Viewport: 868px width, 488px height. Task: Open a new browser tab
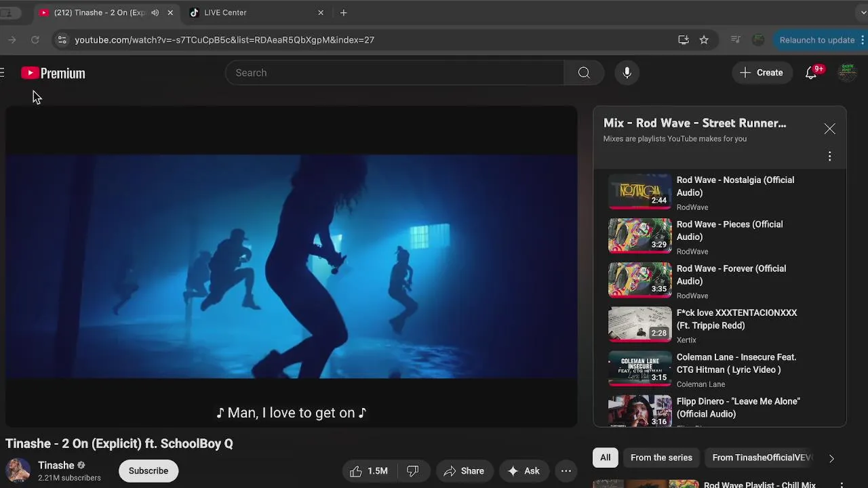click(344, 12)
